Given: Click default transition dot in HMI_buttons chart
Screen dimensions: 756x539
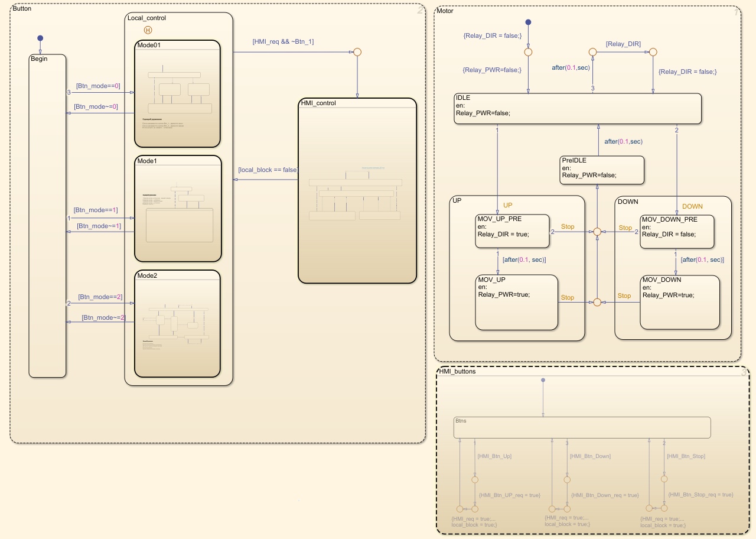Looking at the screenshot, I should pyautogui.click(x=542, y=379).
